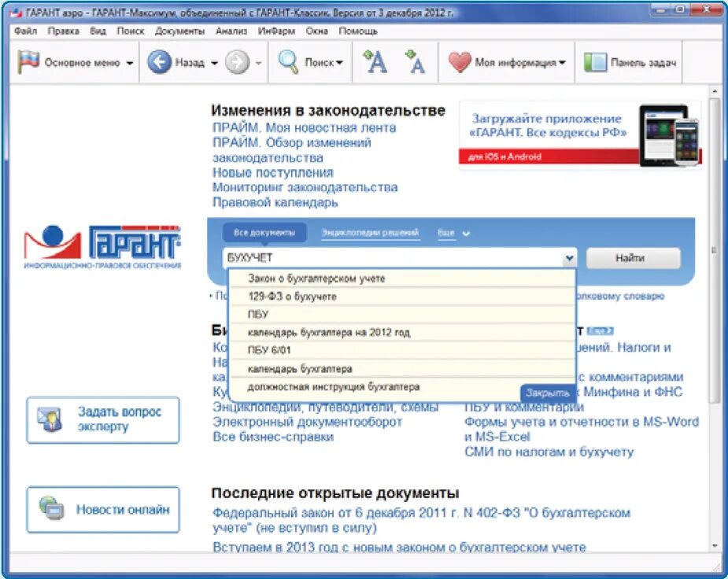Image resolution: width=728 pixels, height=579 pixels.
Task: Click inside the БУХУЧЕТ search input field
Action: 394,258
